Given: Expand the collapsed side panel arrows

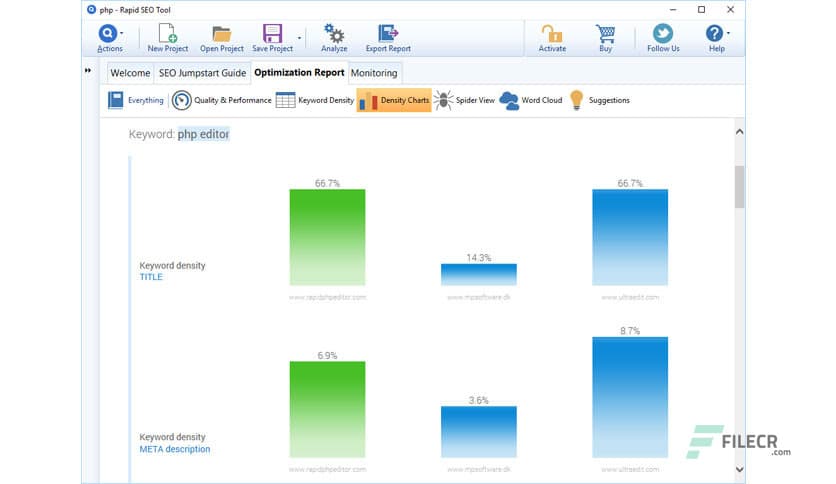Looking at the screenshot, I should pos(87,70).
